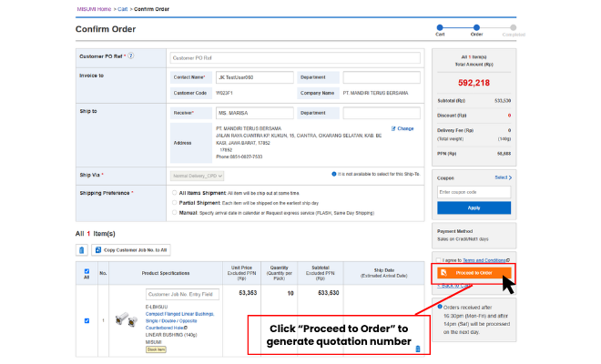Expand the Coupon Select chevron link
The height and width of the screenshot is (364, 601).
coord(503,177)
